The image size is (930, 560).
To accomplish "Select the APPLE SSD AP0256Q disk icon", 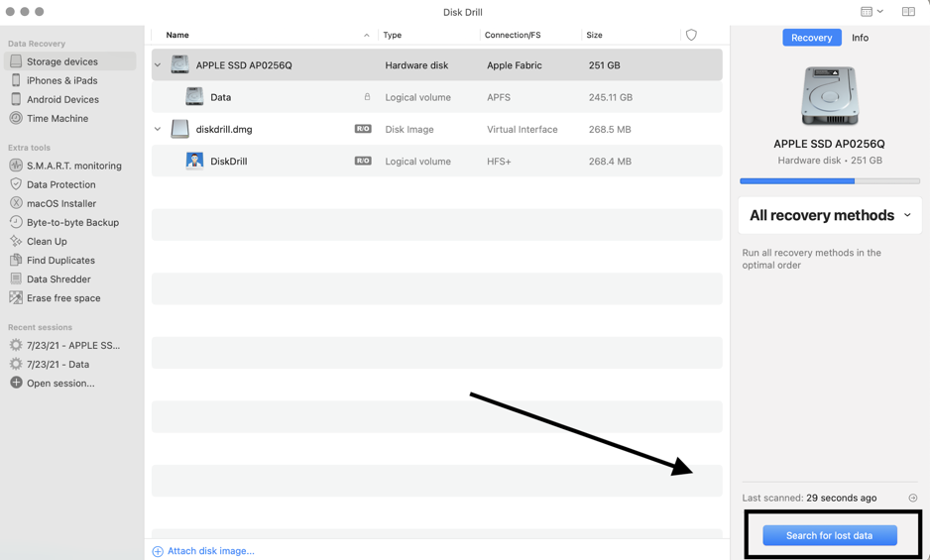I will pyautogui.click(x=179, y=64).
